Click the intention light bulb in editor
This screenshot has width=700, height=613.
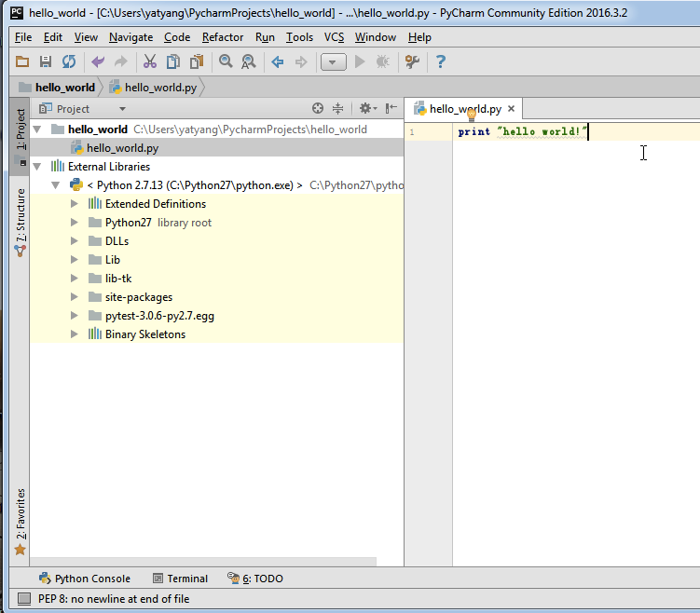coord(472,116)
